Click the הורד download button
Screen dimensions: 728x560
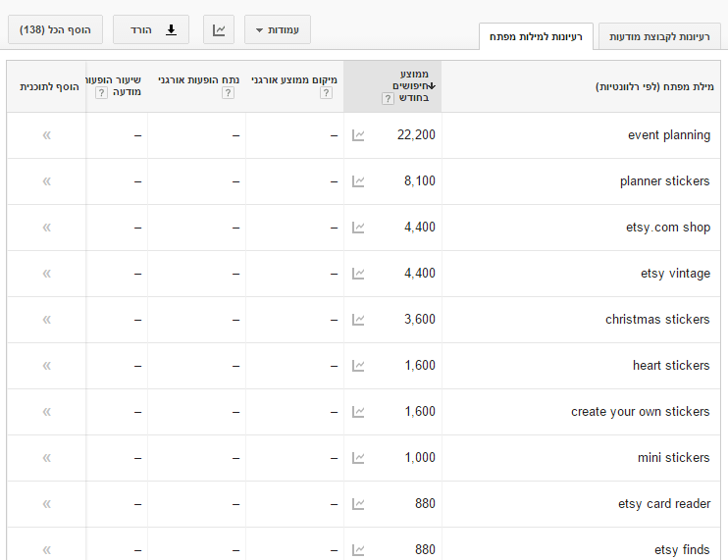click(151, 30)
